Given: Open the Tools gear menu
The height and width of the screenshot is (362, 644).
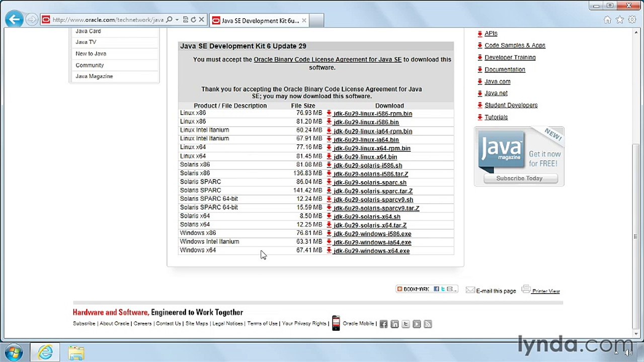Looking at the screenshot, I should 631,20.
